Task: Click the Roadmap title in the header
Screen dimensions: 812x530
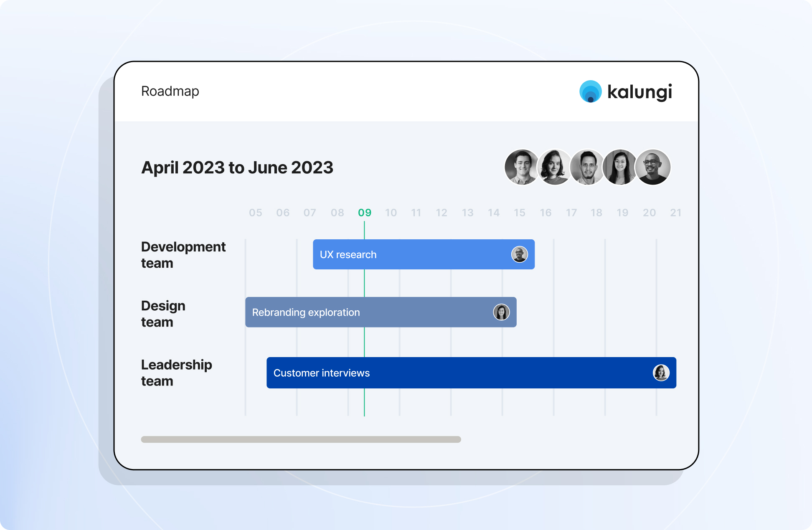Action: click(x=170, y=91)
